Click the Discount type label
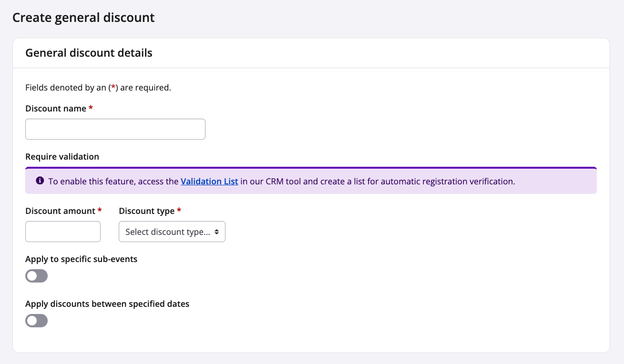 [146, 211]
